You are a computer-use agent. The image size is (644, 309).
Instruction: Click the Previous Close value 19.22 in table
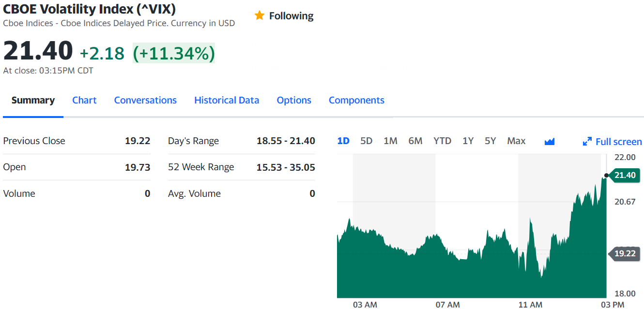138,141
